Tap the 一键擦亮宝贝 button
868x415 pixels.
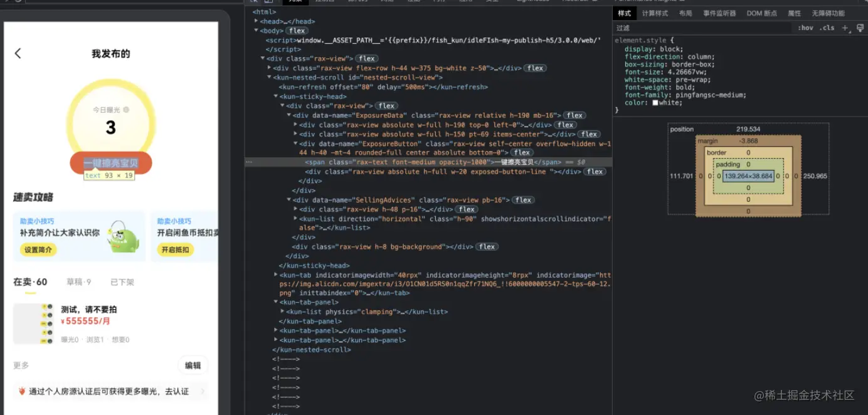[111, 163]
